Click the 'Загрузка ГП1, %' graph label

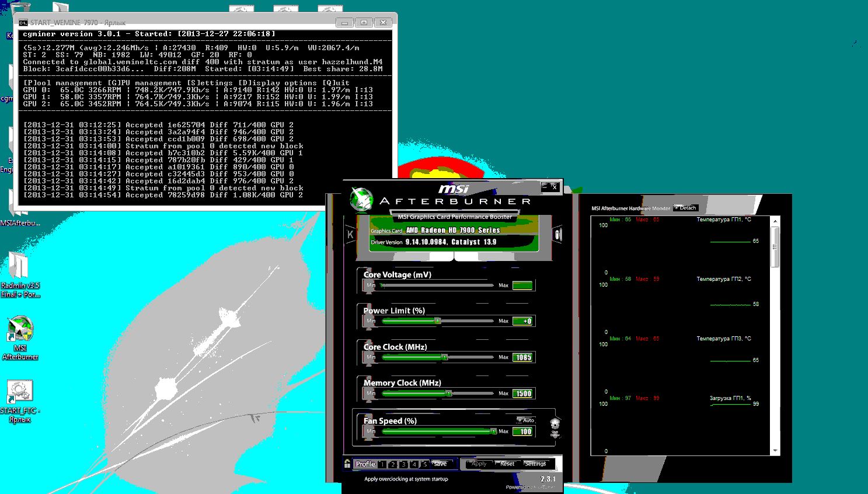click(x=730, y=398)
